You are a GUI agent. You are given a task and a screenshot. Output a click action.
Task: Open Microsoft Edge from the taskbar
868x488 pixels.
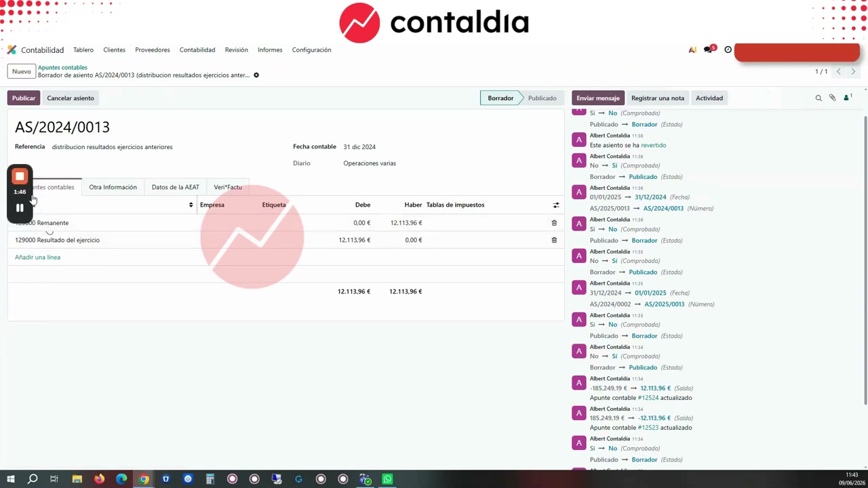click(121, 479)
